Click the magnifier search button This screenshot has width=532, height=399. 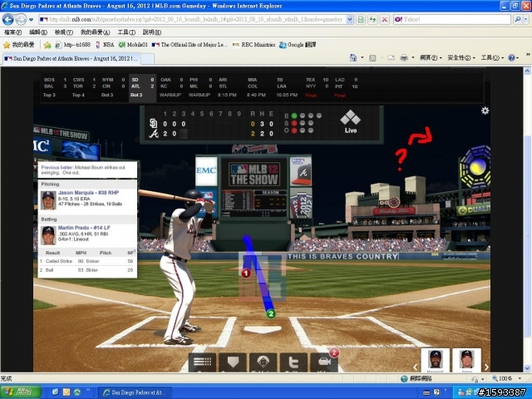518,19
